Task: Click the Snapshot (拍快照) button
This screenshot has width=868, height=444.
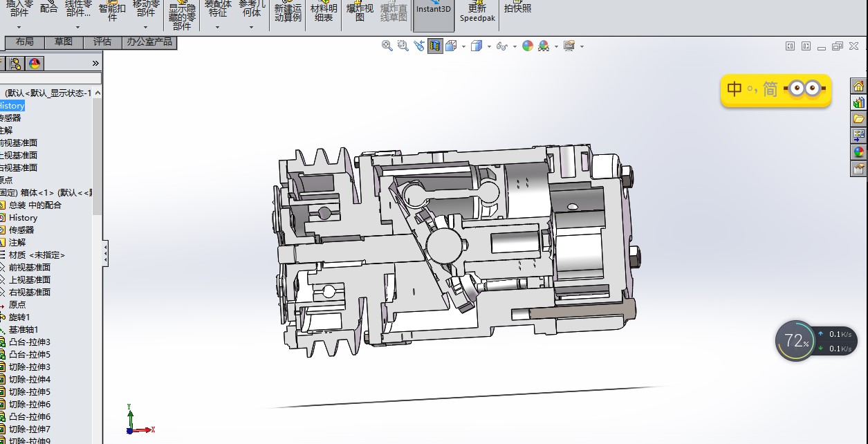Action: pyautogui.click(x=517, y=8)
